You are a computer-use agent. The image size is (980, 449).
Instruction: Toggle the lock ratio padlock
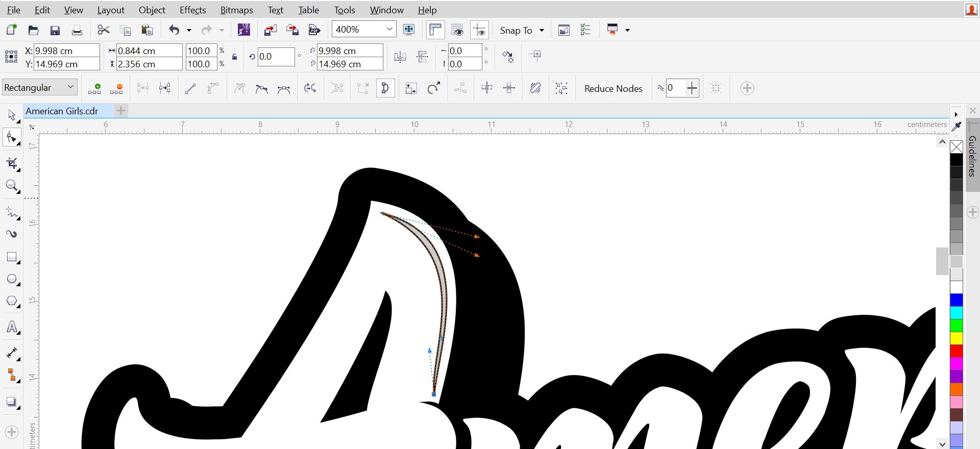tap(234, 57)
